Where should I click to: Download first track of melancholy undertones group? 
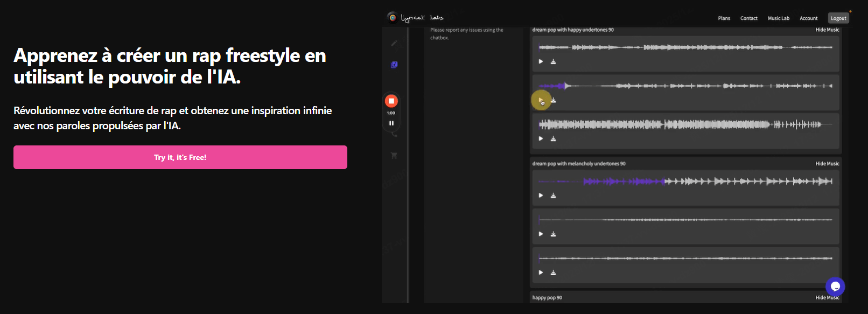tap(553, 196)
